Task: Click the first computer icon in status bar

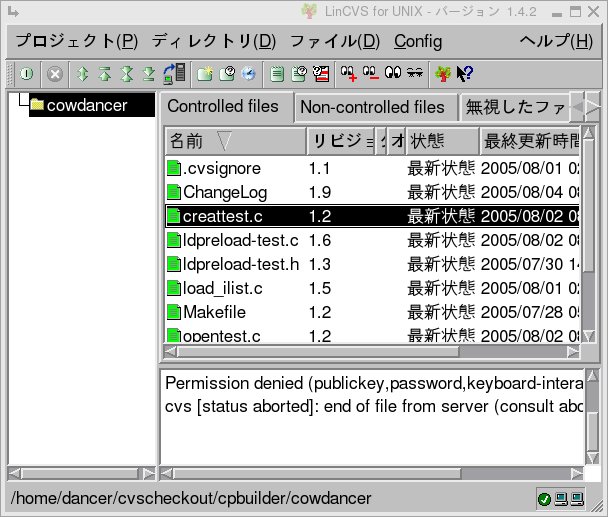Action: pos(561,499)
